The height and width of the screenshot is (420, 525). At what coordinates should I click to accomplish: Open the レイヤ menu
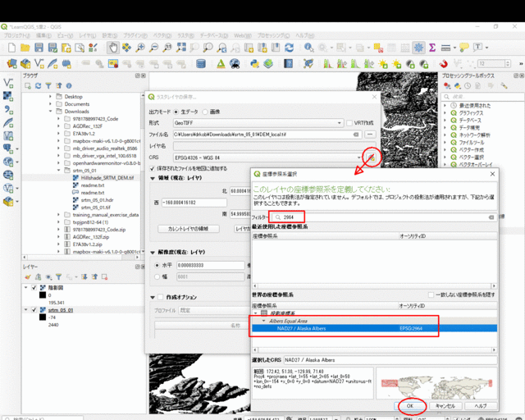point(88,35)
